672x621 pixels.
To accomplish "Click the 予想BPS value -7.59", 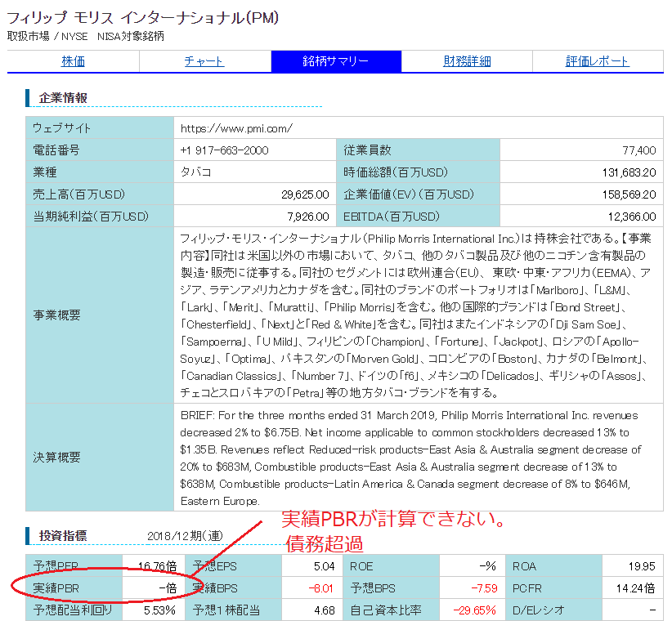I will (x=484, y=588).
